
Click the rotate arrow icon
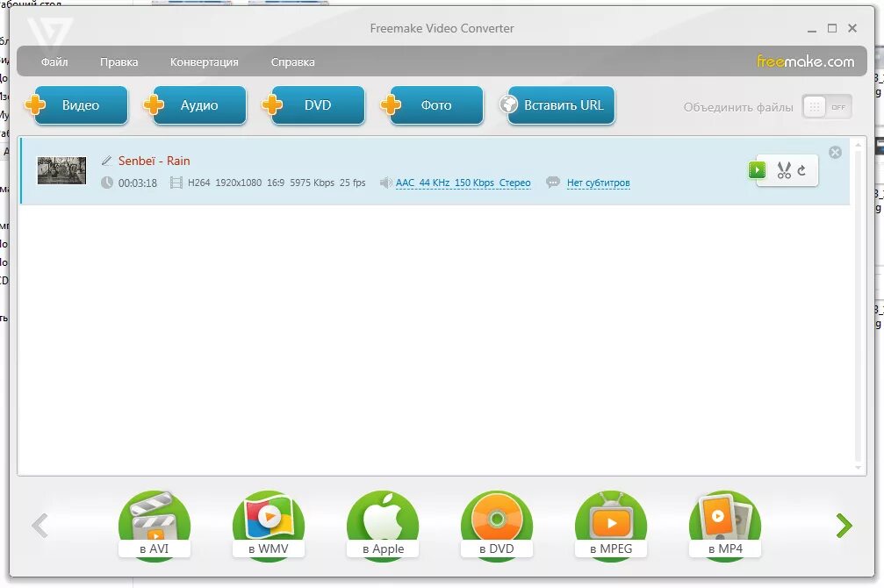[801, 169]
